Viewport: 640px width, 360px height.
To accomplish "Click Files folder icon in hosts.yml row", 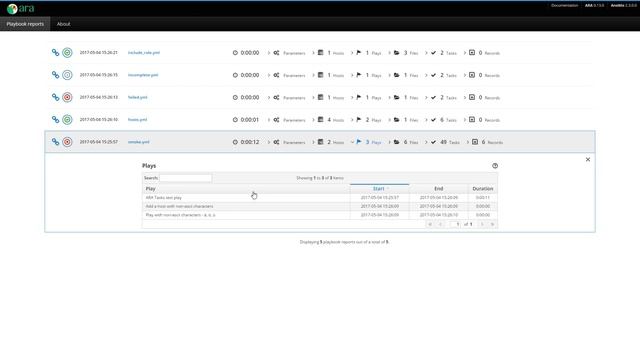I will tap(396, 120).
